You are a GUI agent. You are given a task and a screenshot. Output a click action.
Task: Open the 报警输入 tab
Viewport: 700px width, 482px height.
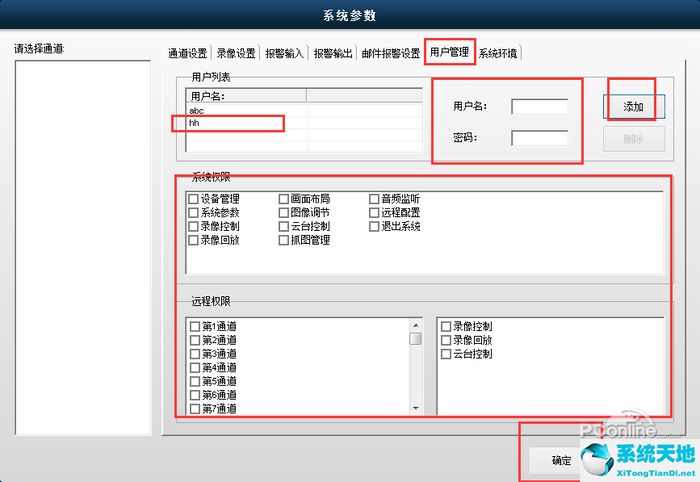click(284, 54)
